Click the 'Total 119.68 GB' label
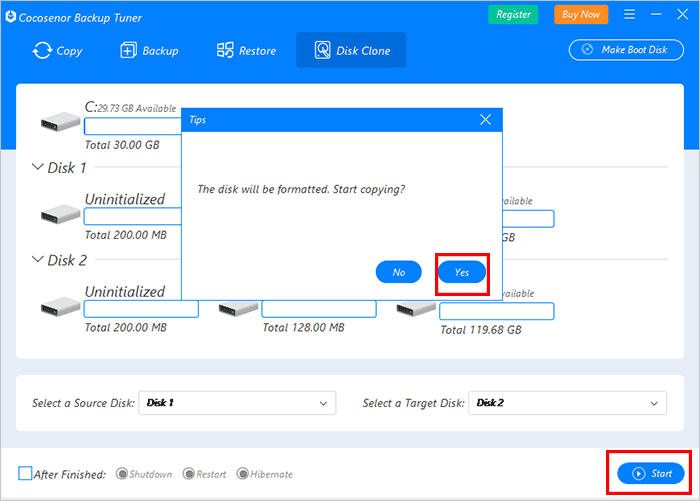The image size is (700, 501). pos(481,330)
